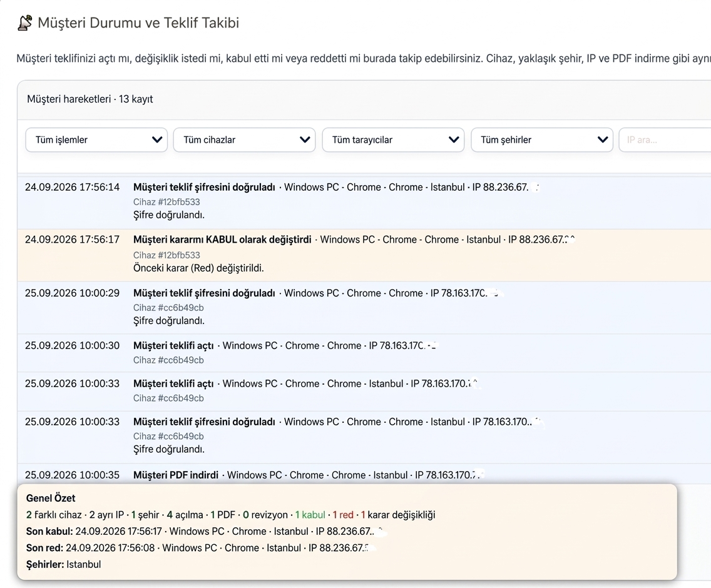Click the 2 farklı cihaz summary stat
Screen dimensions: 711x588
(x=54, y=515)
